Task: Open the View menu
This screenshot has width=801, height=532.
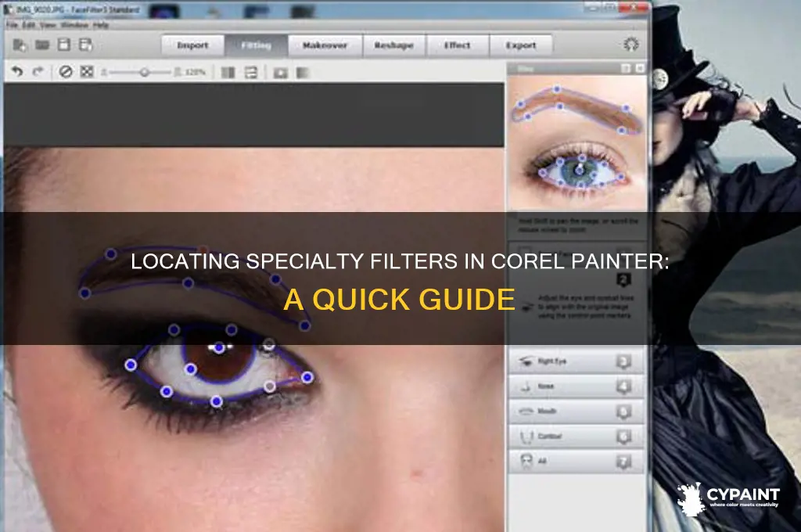Action: pos(48,24)
